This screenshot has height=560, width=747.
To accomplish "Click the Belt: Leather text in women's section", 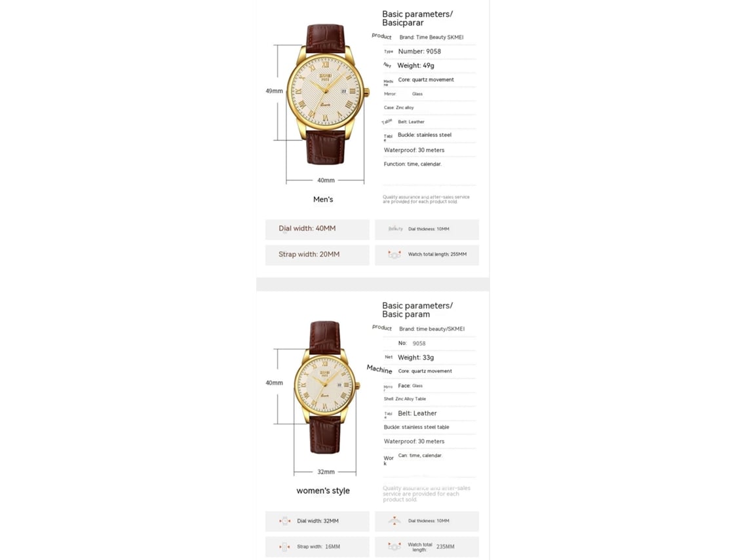I will point(417,413).
